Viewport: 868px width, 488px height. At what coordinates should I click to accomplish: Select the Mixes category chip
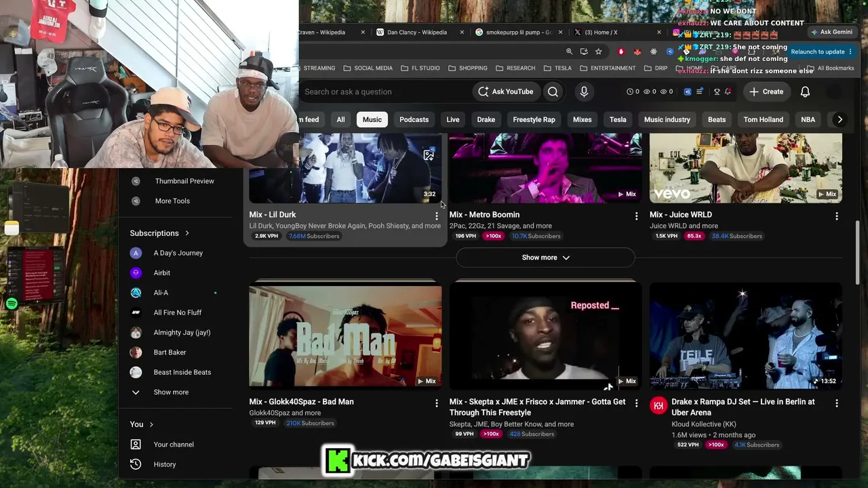tap(583, 119)
